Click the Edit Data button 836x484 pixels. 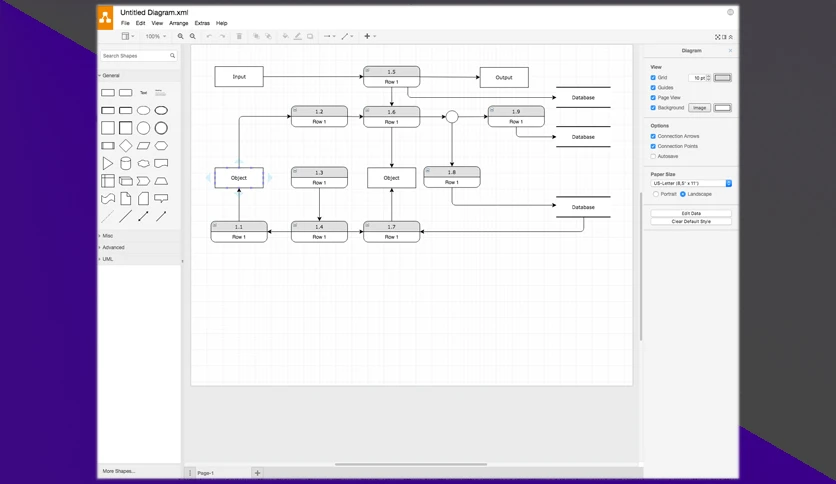pyautogui.click(x=691, y=213)
